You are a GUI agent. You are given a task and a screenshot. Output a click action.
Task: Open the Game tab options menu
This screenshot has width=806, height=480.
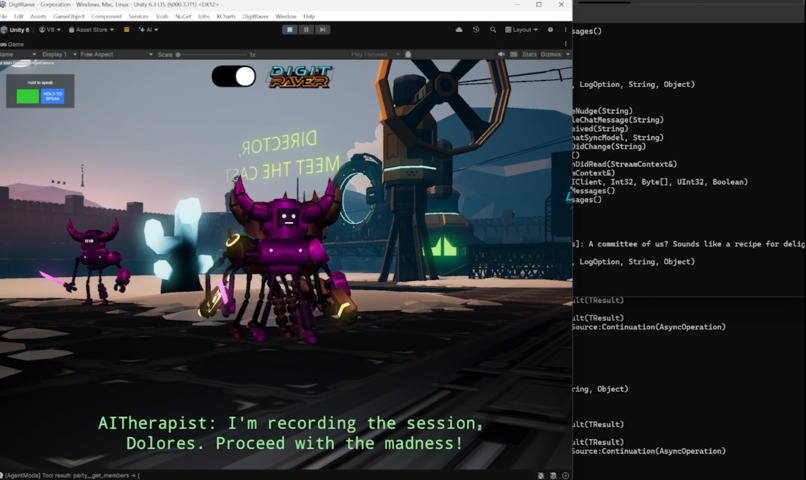565,44
